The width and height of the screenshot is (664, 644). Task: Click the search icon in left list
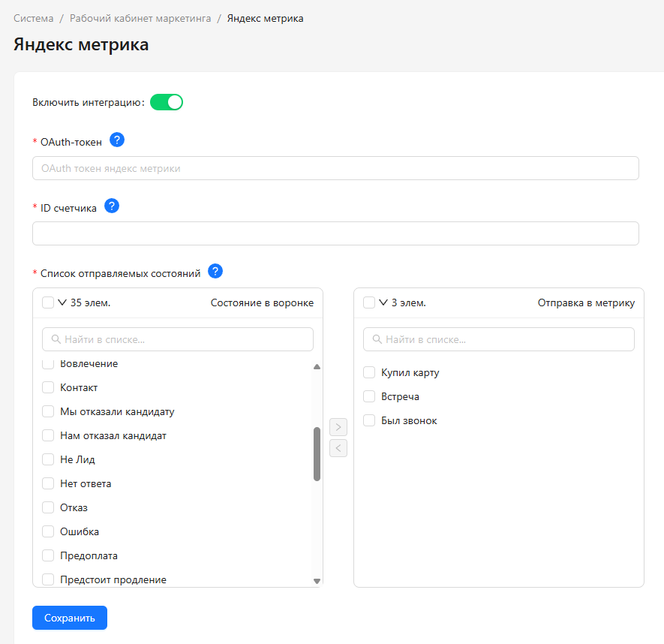56,339
